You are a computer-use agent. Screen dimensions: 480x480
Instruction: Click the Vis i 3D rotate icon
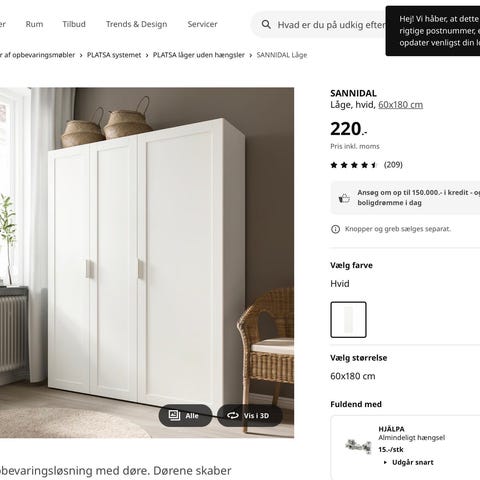[x=233, y=415]
